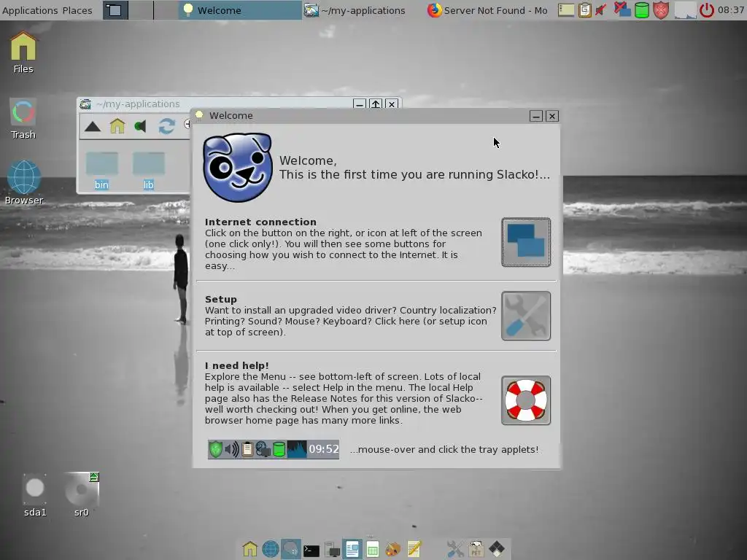Refresh the my-applications file listing

point(167,126)
